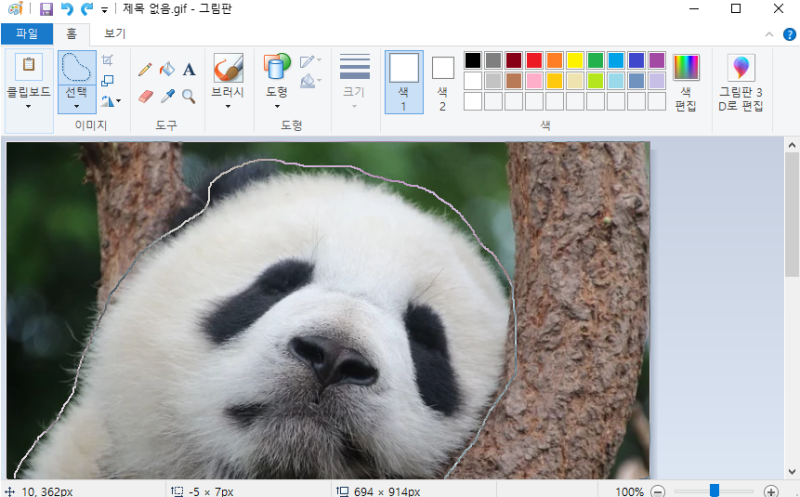The width and height of the screenshot is (800, 497).
Task: Select the Eraser tool
Action: click(x=145, y=96)
